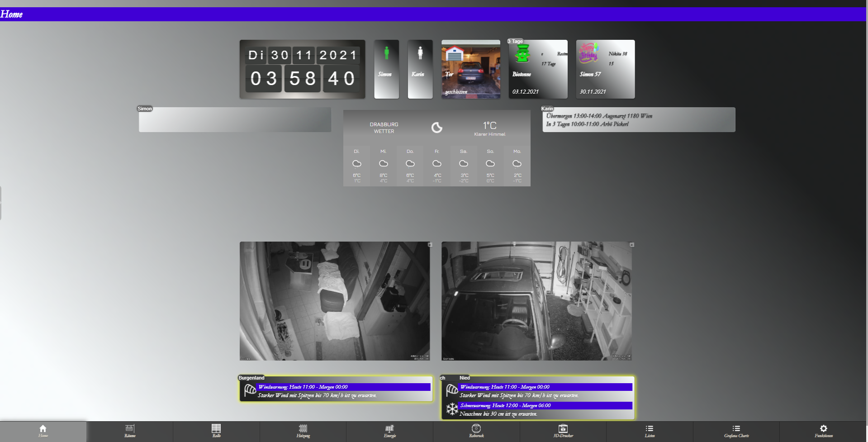The height and width of the screenshot is (442, 868).
Task: Click the 'Karin' label on calendar panel
Action: coord(547,109)
